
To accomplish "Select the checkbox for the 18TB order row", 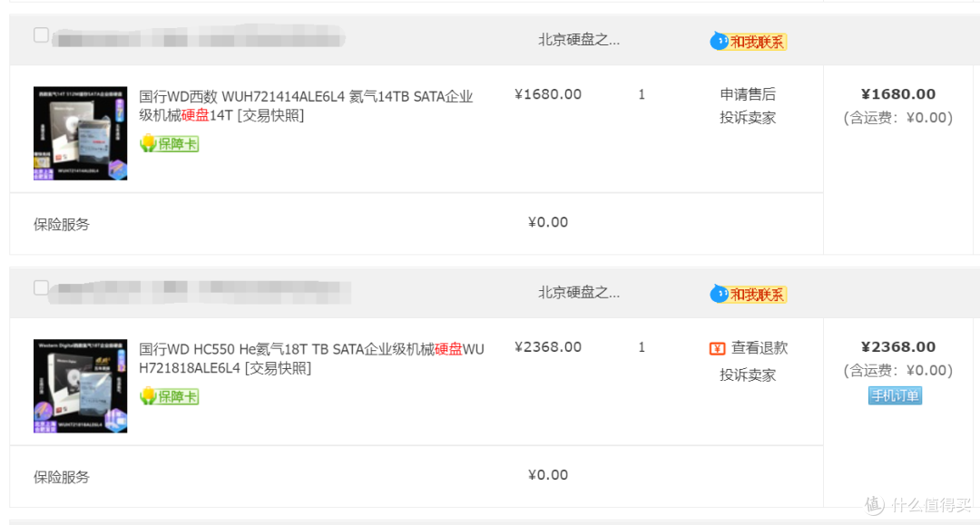I will pos(41,287).
